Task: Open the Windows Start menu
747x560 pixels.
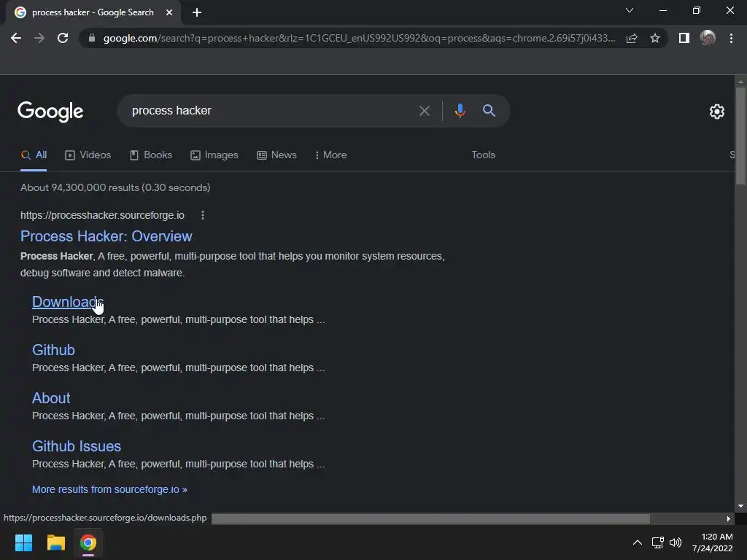Action: 23,542
